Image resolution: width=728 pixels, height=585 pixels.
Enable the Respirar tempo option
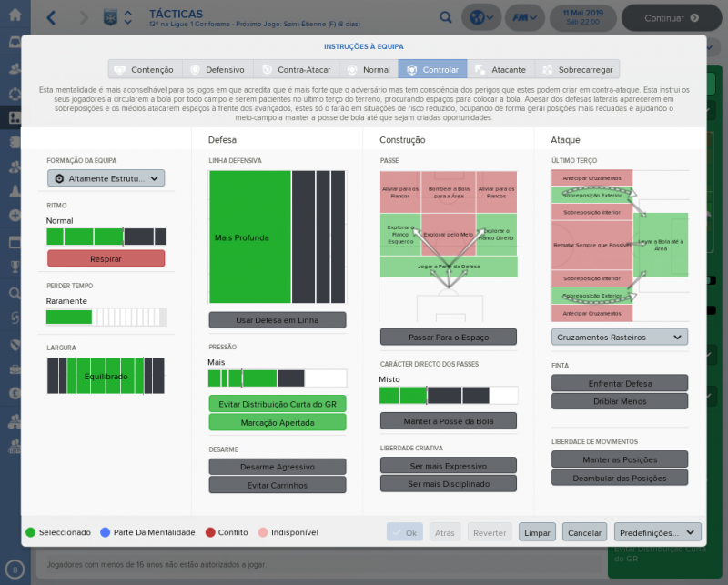tap(106, 258)
